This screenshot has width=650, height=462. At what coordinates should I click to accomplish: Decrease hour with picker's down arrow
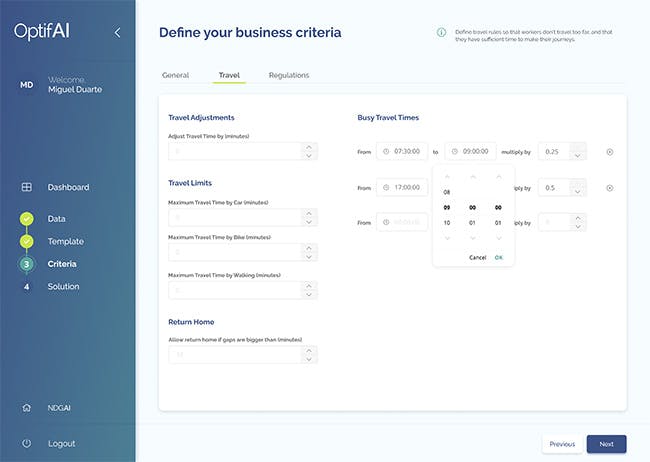click(447, 238)
